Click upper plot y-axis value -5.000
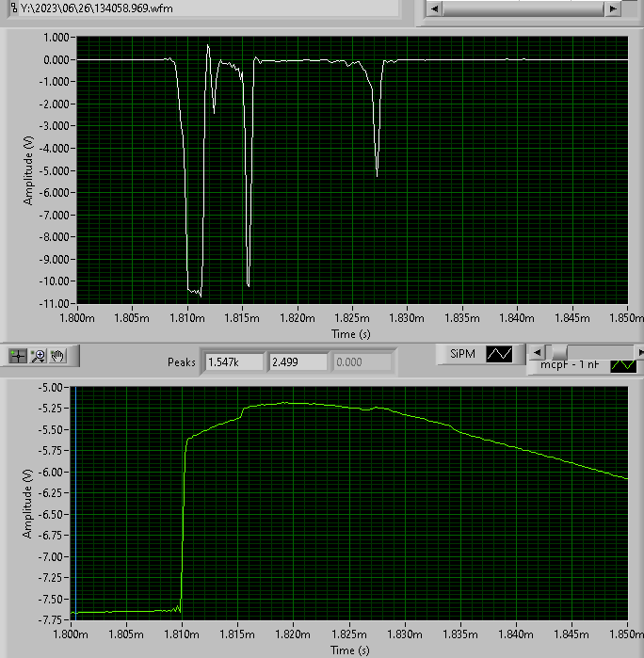The width and height of the screenshot is (644, 658). 54,170
